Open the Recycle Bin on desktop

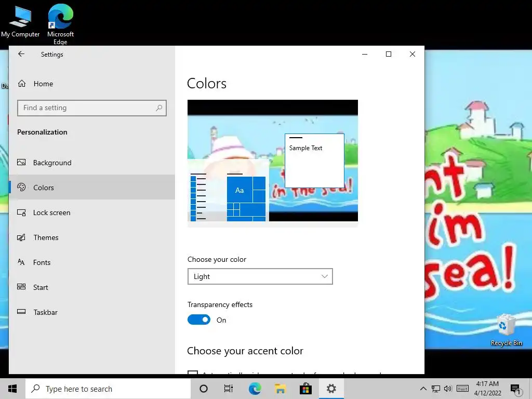[506, 330]
